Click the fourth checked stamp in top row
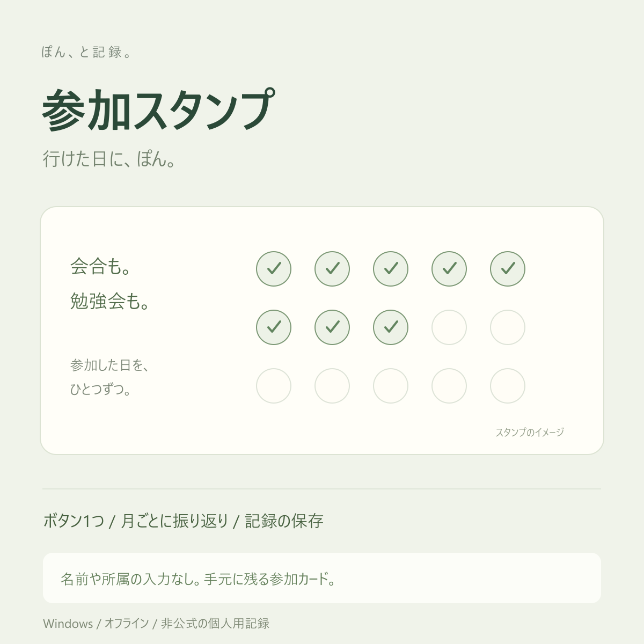This screenshot has height=644, width=644. coord(449,269)
